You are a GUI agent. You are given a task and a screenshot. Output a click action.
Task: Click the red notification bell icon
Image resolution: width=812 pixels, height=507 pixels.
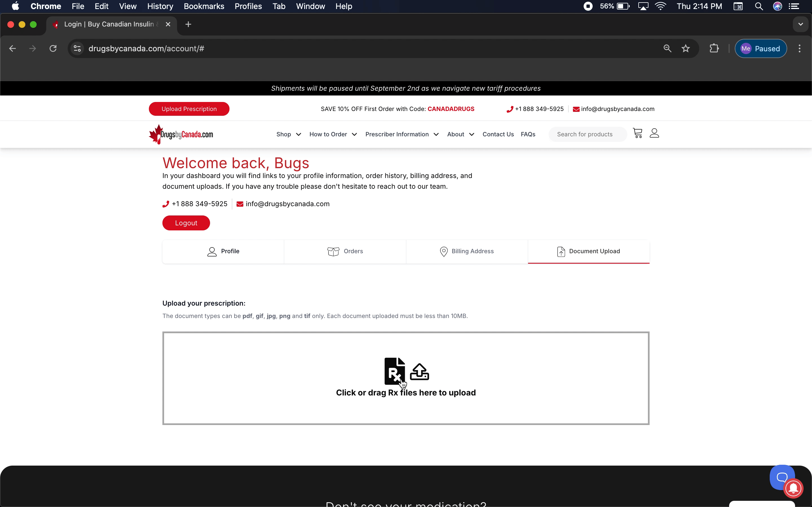coord(793,488)
